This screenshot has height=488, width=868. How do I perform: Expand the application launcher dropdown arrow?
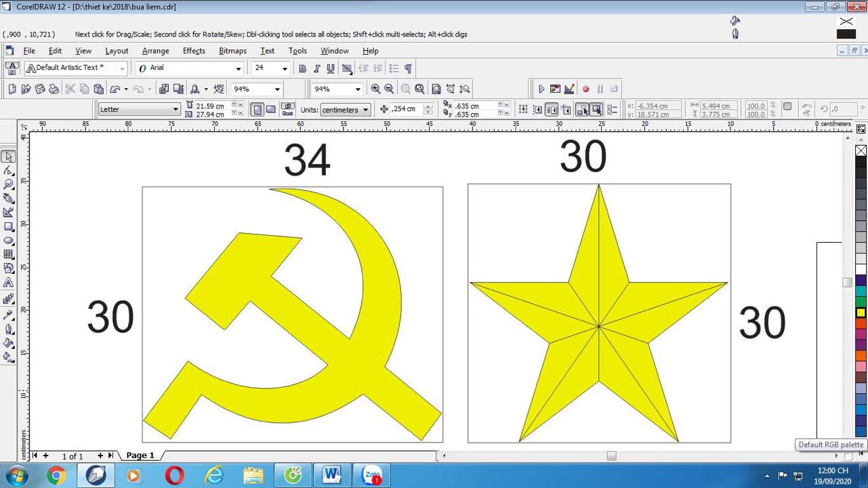pyautogui.click(x=206, y=89)
